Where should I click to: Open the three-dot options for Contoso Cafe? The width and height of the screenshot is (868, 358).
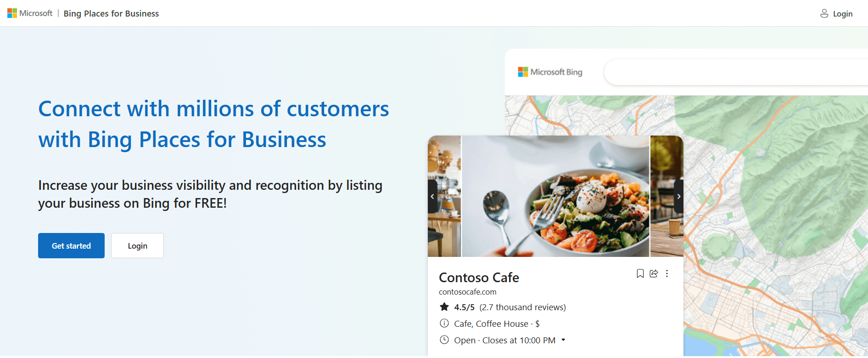tap(667, 273)
